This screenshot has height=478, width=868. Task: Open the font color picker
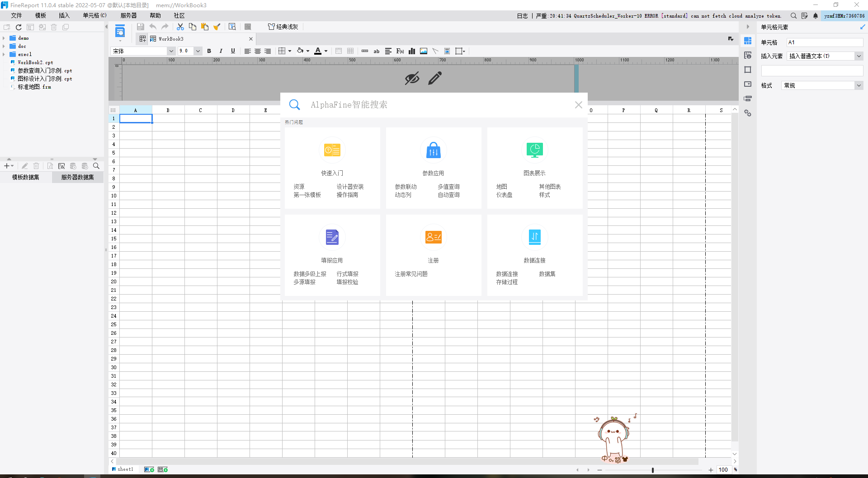[318, 51]
